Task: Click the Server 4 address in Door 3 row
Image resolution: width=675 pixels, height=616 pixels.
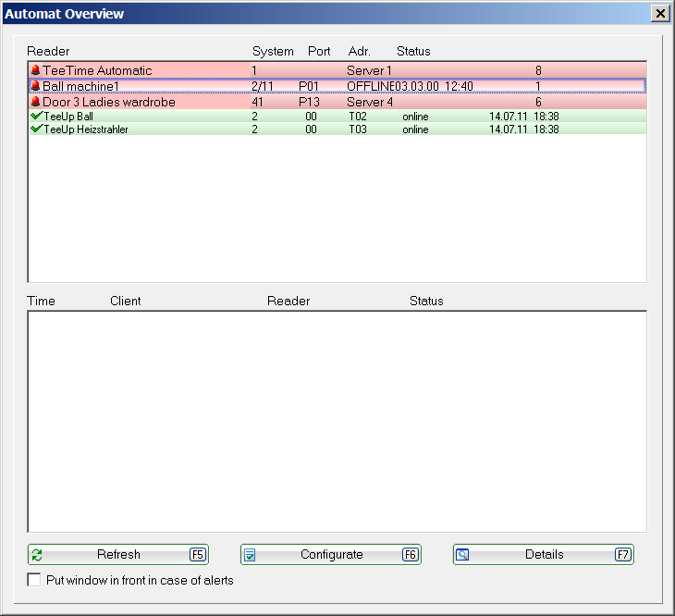Action: [370, 102]
